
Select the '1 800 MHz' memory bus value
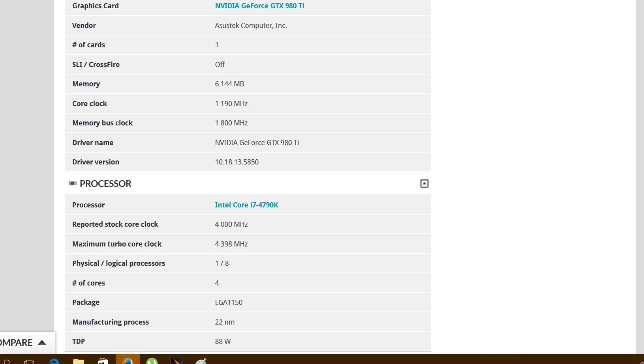231,123
